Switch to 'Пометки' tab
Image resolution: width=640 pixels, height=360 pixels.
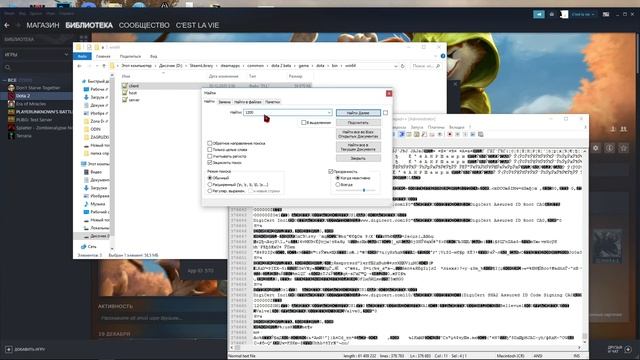pyautogui.click(x=272, y=102)
